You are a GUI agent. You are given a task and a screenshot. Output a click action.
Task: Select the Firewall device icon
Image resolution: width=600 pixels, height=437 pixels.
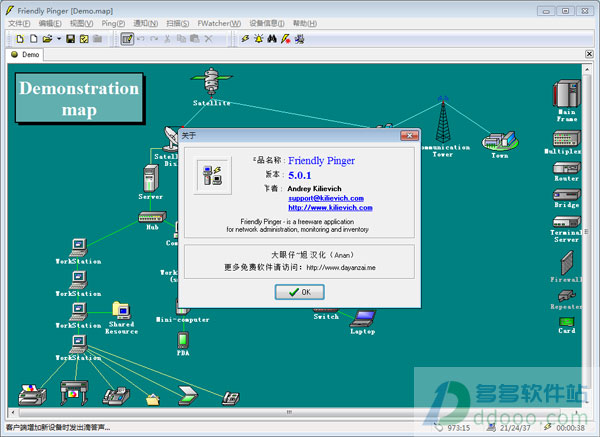pos(567,263)
